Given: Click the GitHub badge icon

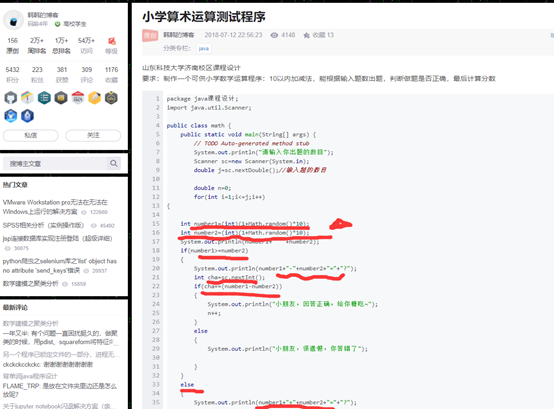Looking at the screenshot, I should [x=11, y=98].
